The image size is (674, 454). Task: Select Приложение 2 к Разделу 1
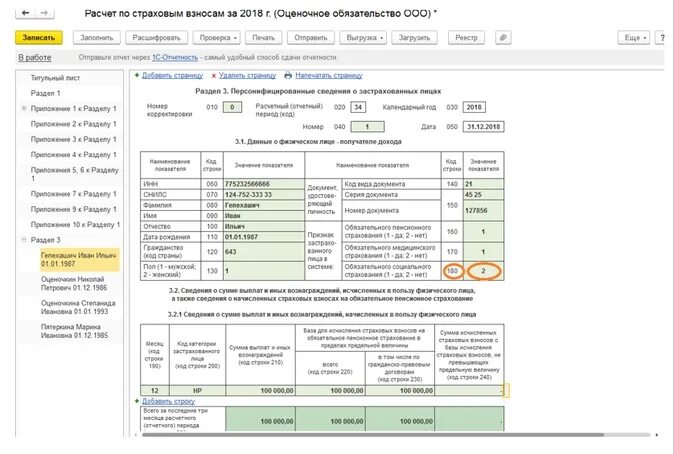tap(74, 124)
